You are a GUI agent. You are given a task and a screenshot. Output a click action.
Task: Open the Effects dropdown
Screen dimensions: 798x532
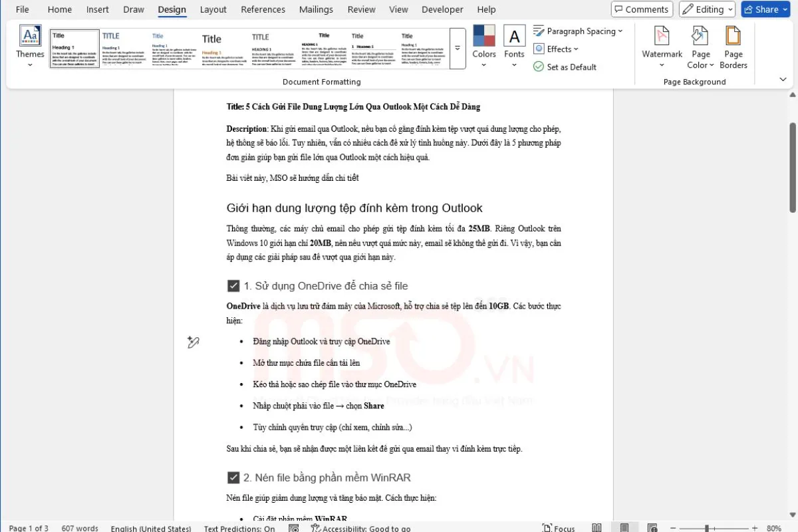(556, 49)
